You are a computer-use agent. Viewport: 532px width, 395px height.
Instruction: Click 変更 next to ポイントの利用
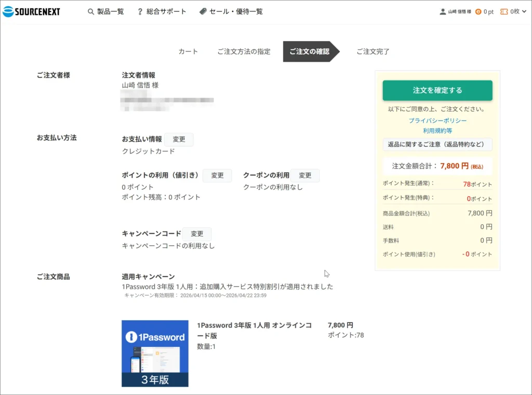pos(217,175)
